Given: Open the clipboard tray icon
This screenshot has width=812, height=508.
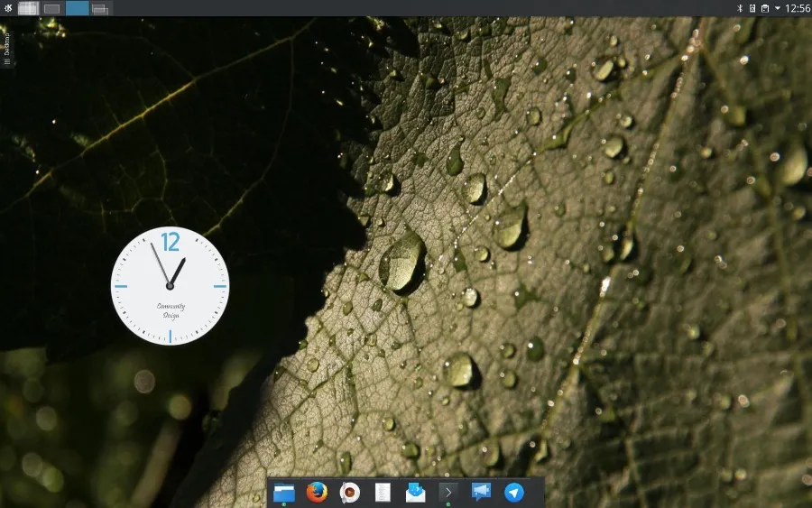Looking at the screenshot, I should tap(764, 8).
